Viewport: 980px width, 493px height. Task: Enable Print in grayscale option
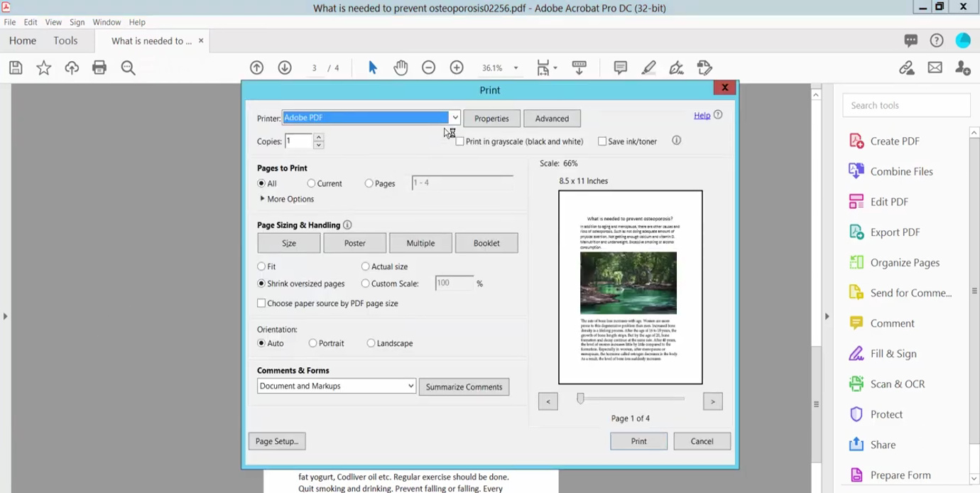click(x=459, y=141)
